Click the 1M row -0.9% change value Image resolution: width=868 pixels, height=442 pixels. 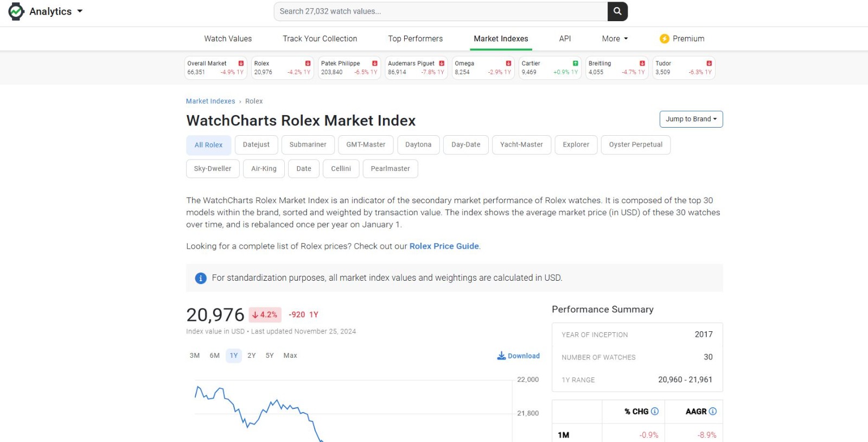pos(649,435)
